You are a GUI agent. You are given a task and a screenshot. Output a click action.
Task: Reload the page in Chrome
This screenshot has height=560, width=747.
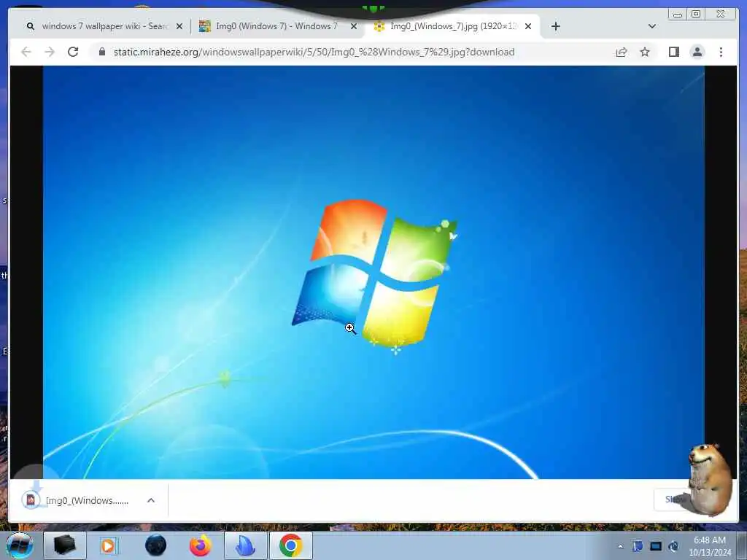pyautogui.click(x=73, y=52)
